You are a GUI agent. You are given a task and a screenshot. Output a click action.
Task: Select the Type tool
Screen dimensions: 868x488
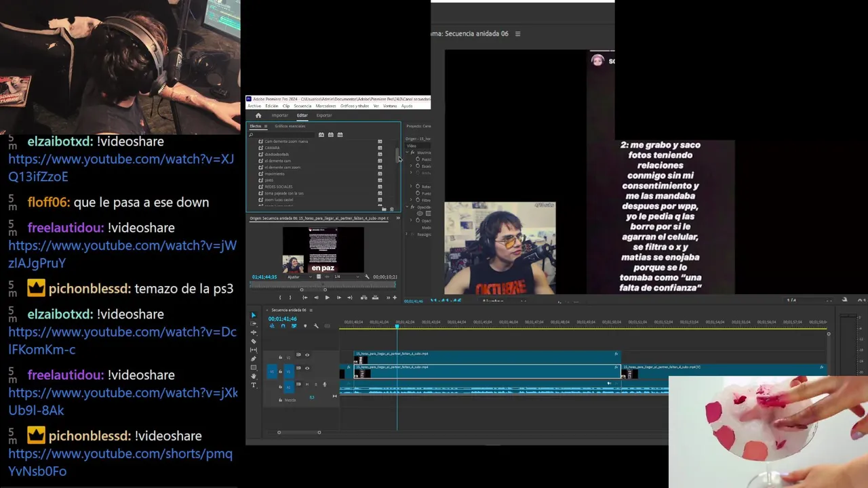click(254, 385)
